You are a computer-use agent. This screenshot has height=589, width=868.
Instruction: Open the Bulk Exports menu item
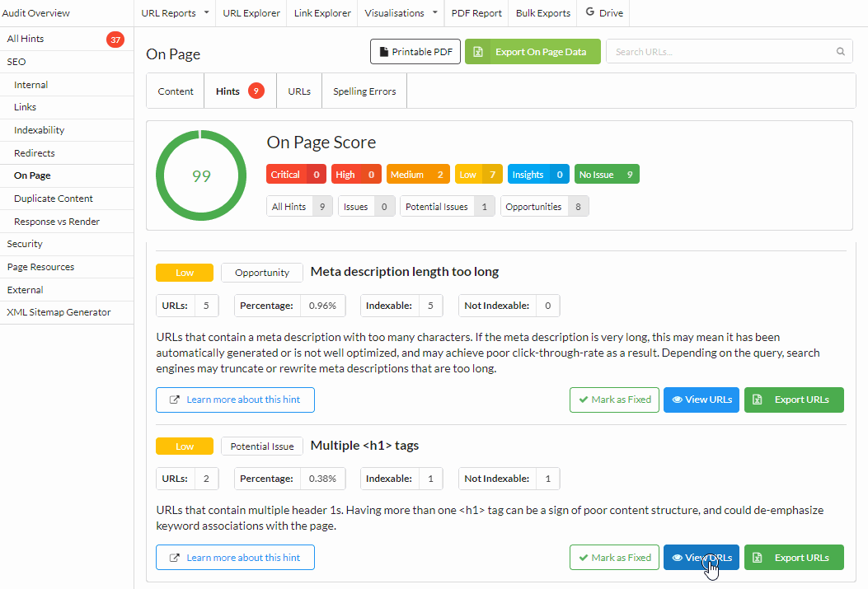pyautogui.click(x=543, y=12)
